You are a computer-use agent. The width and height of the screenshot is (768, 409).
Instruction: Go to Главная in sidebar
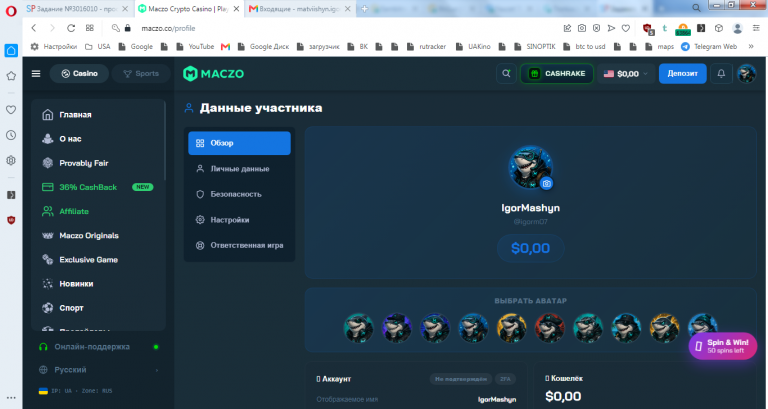[98, 115]
